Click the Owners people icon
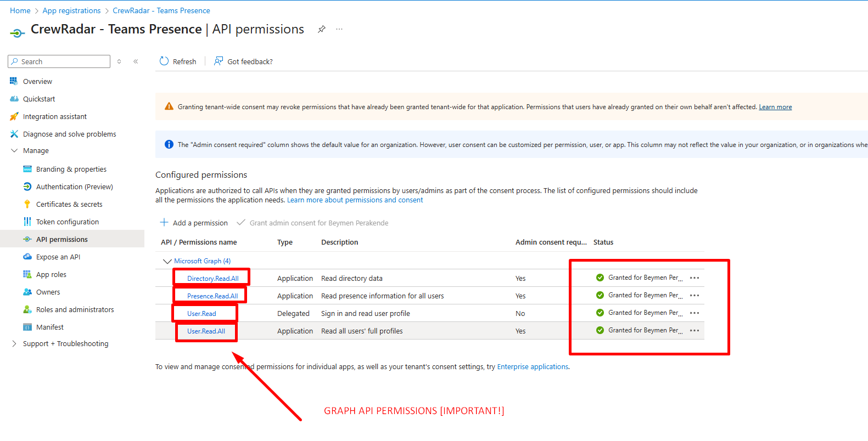The height and width of the screenshot is (441, 868). point(27,292)
